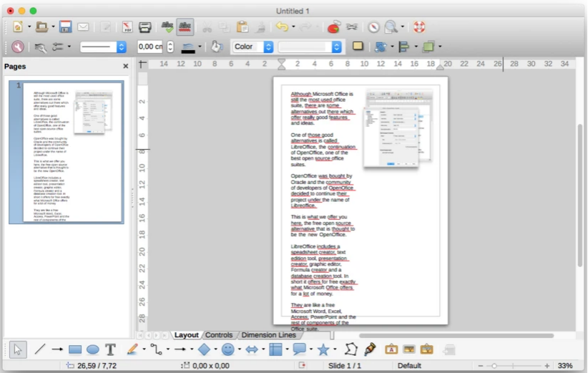Insert a chart with the chart icon

click(x=333, y=26)
